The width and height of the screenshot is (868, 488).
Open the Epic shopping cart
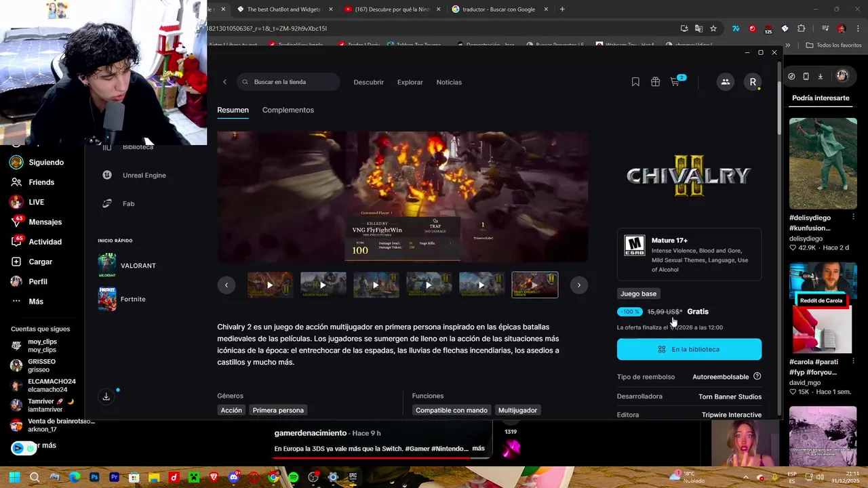675,82
